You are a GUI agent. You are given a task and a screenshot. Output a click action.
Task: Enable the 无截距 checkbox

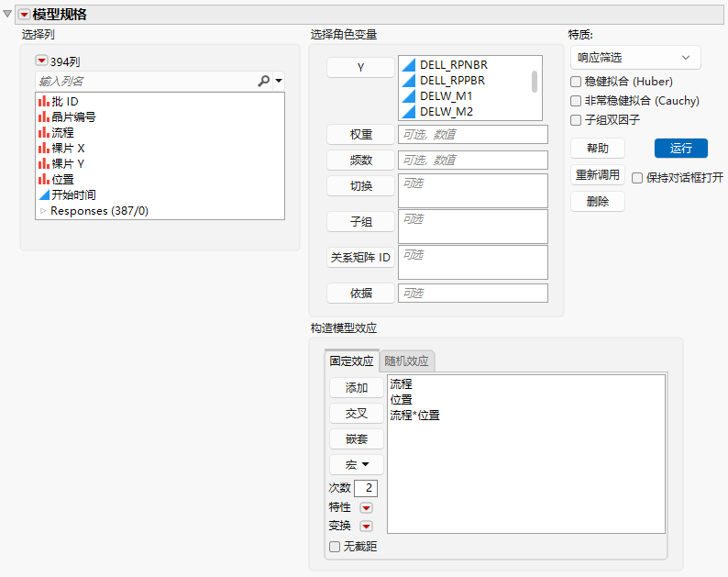335,547
